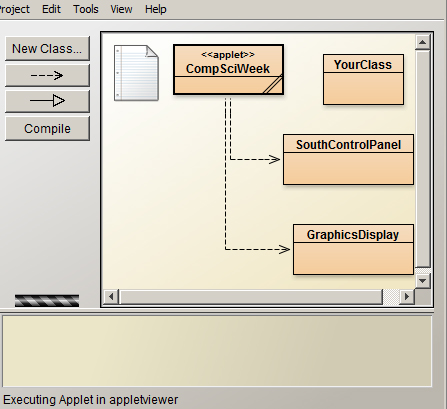Select the CompSciWeek applet class box
Image resolution: width=447 pixels, height=409 pixels.
[229, 70]
